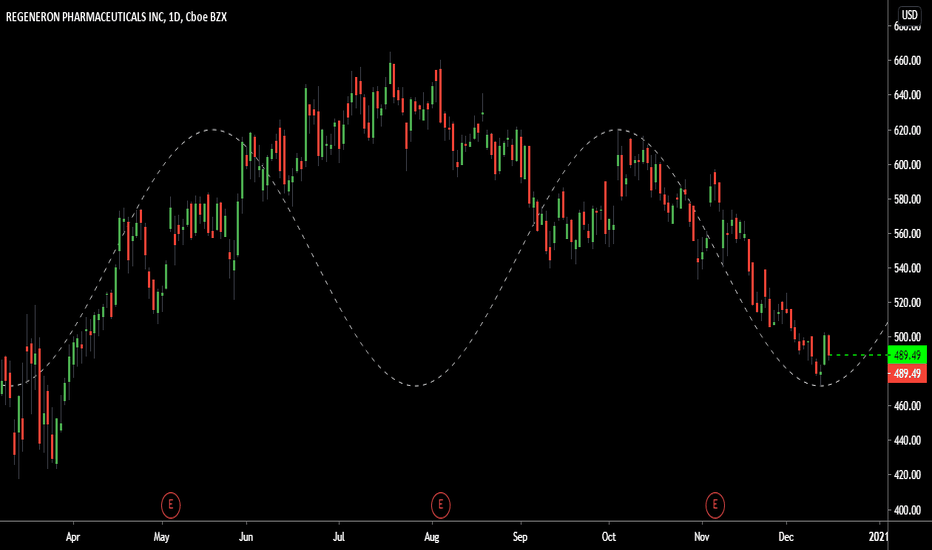Click the 640.00 price axis label

pos(908,95)
